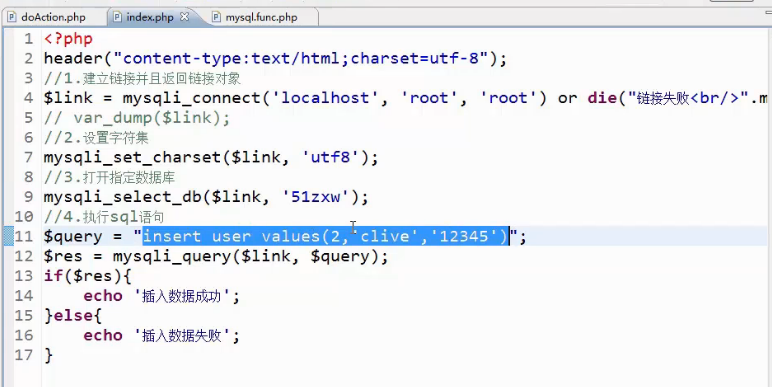
Task: Click the $query variable on line 11
Action: click(73, 236)
